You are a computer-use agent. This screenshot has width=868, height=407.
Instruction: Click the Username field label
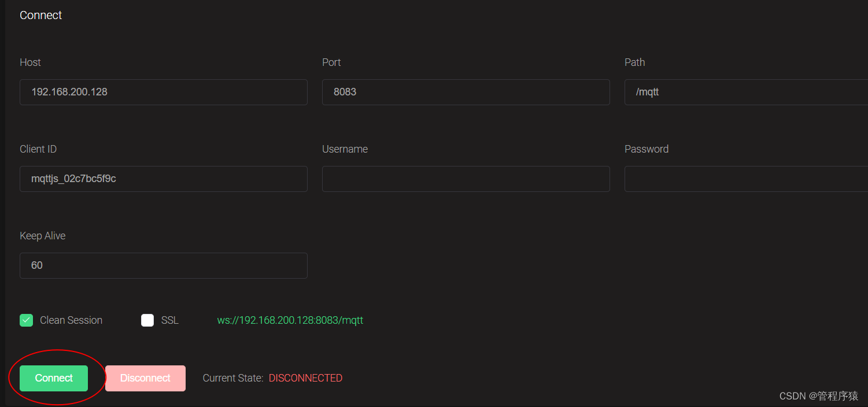[345, 149]
